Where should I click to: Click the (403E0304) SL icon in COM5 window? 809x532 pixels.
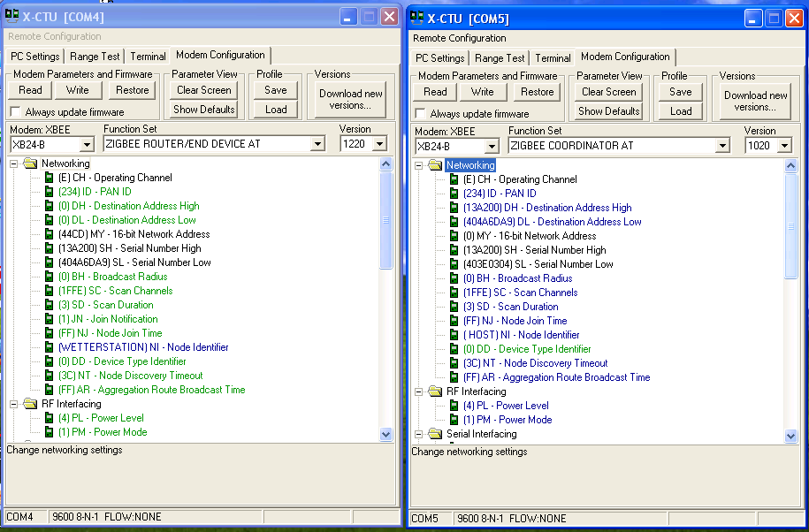point(454,264)
